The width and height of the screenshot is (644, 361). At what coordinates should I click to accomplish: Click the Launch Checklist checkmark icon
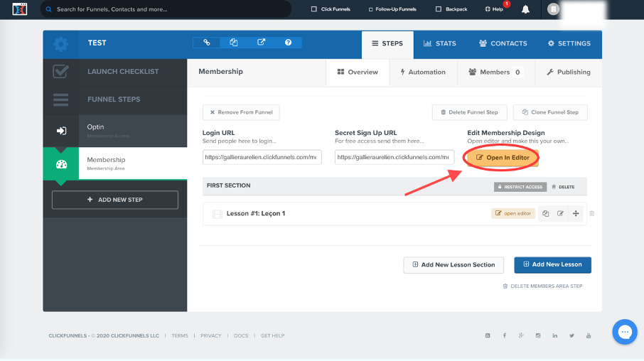click(x=61, y=72)
